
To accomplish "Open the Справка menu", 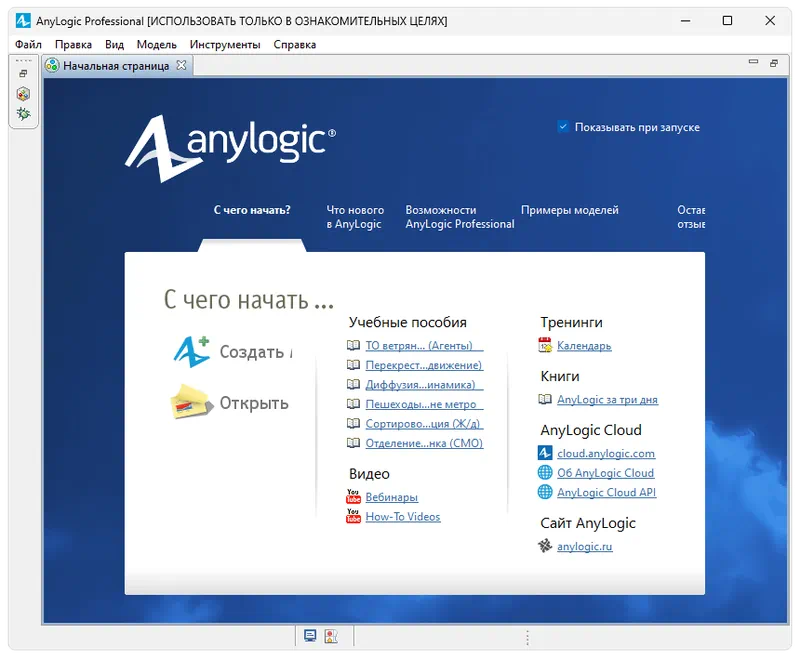I will (294, 44).
